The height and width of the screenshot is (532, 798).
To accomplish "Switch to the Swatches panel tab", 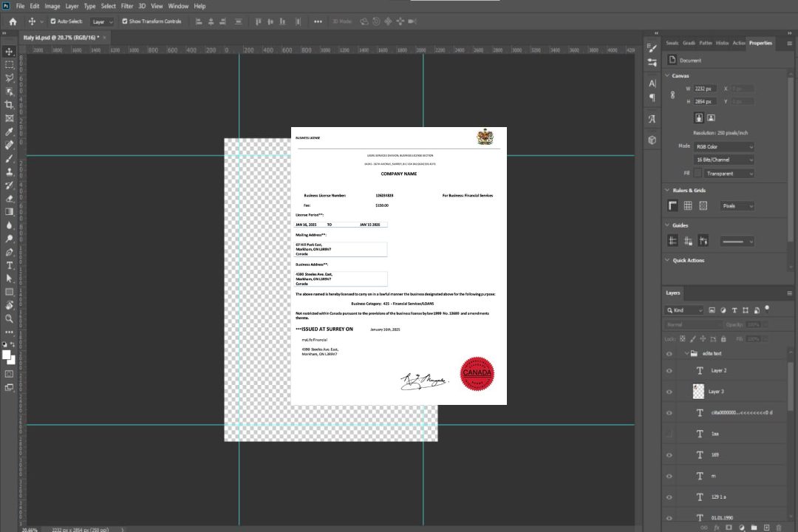I will coord(672,44).
